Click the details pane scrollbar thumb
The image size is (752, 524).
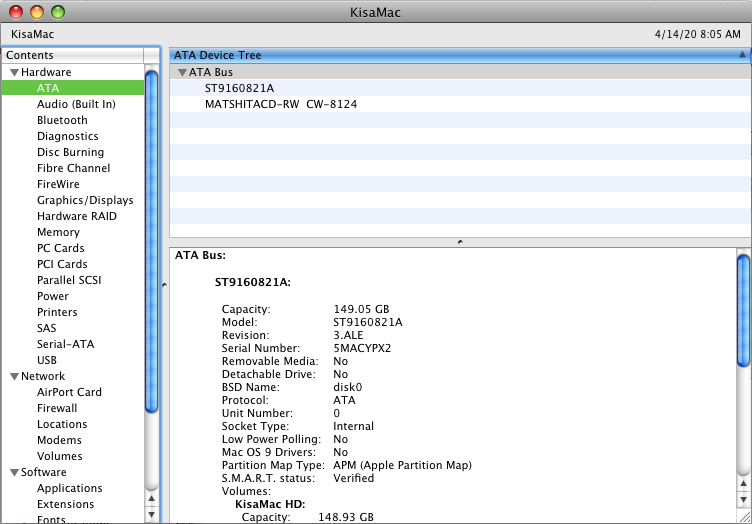click(743, 311)
